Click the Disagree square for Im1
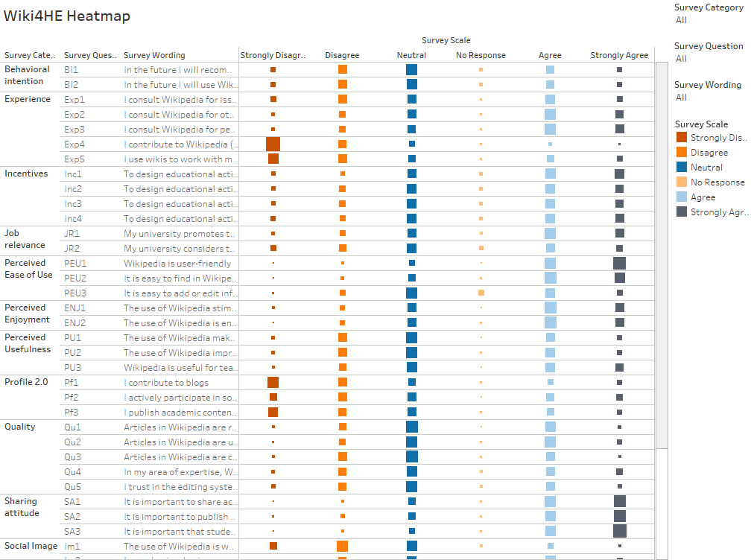 (343, 546)
